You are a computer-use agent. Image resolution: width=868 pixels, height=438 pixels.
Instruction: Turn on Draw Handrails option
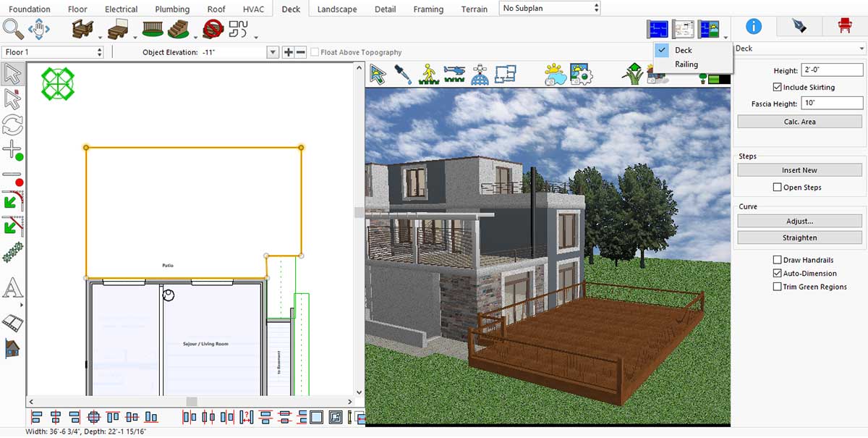click(x=777, y=260)
